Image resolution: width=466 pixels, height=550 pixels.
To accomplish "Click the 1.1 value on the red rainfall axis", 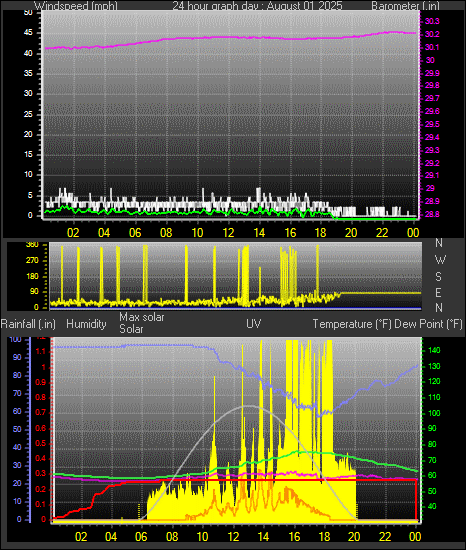I will [41, 351].
